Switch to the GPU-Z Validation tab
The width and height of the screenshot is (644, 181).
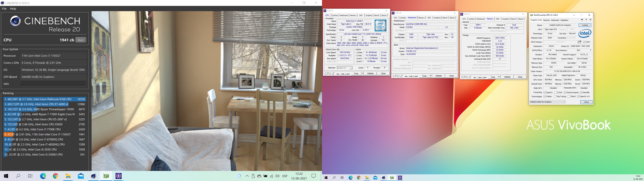pyautogui.click(x=564, y=20)
